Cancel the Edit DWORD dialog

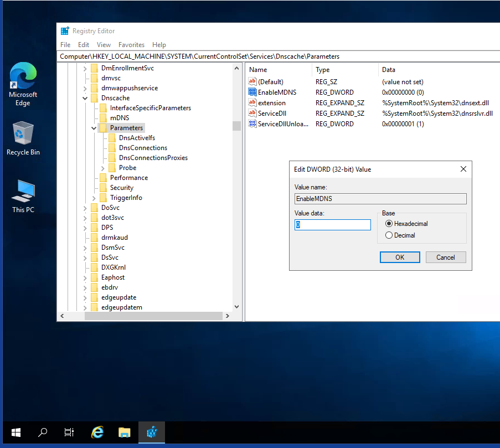click(446, 258)
